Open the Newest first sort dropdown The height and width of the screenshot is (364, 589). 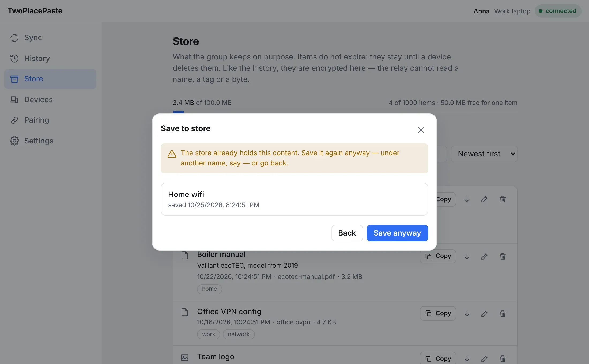tap(484, 154)
